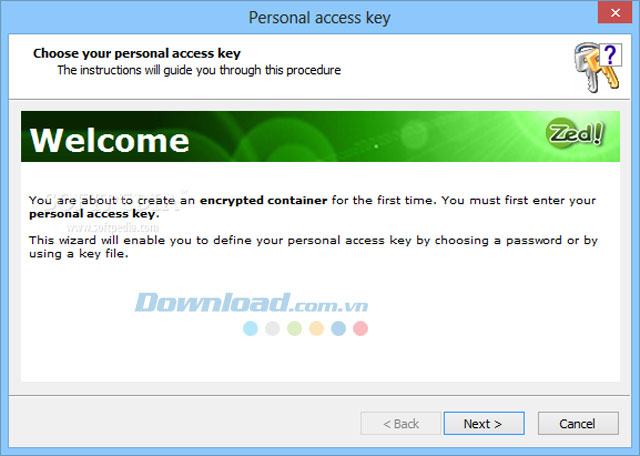Viewport: 640px width, 456px height.
Task: Close the Personal access key dialog
Action: 615,13
